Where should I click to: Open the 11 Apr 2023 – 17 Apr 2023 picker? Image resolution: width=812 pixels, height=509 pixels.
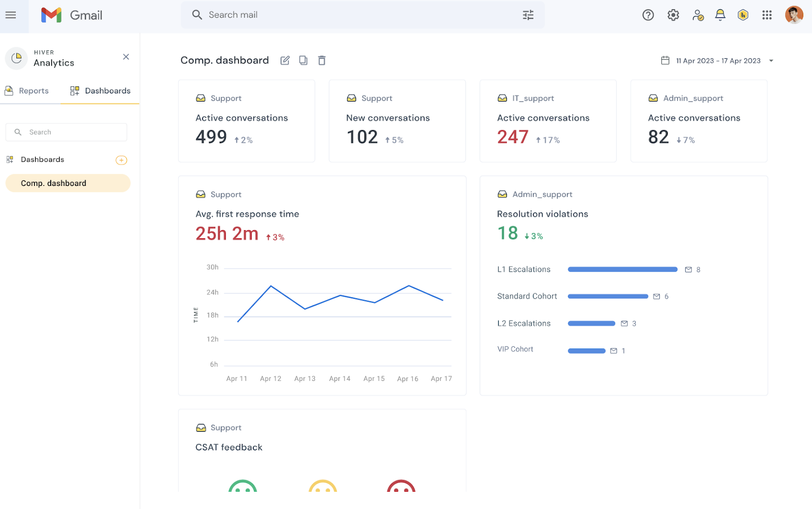(718, 60)
